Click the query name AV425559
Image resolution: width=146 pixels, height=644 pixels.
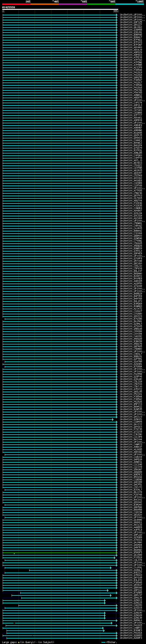[8, 8]
